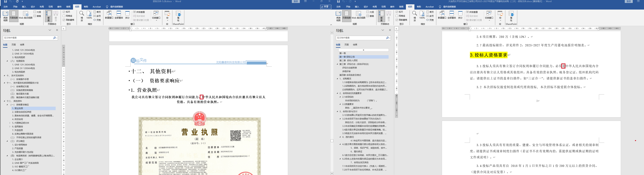The image size is (644, 175).
Task: Open the 插入 tab in the 投标文件 window
Action: pyautogui.click(x=24, y=7)
